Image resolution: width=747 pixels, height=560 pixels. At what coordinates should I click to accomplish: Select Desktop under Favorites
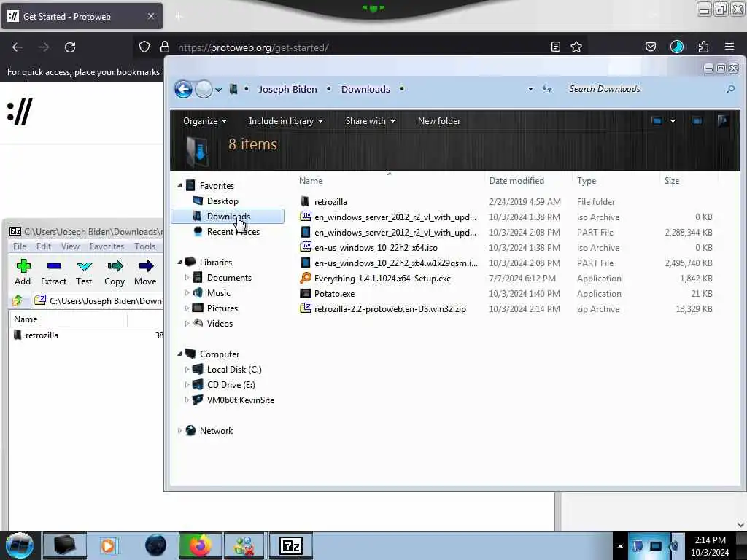point(222,201)
